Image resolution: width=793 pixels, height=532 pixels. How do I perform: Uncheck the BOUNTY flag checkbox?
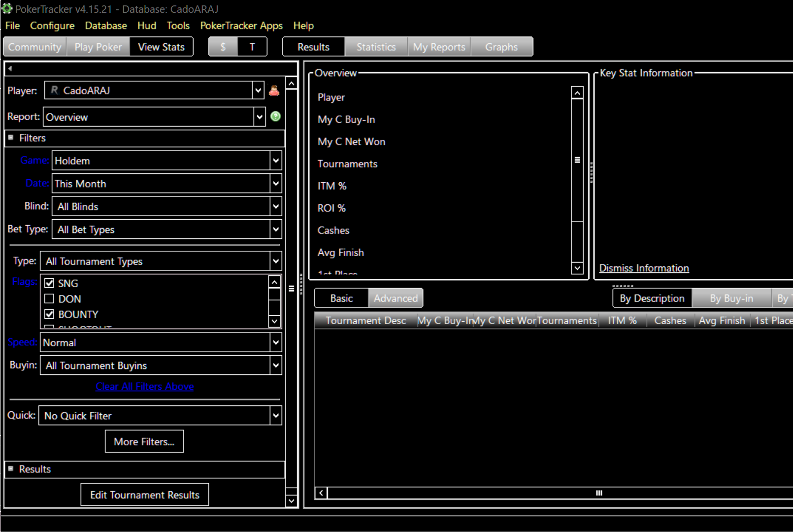click(x=49, y=314)
